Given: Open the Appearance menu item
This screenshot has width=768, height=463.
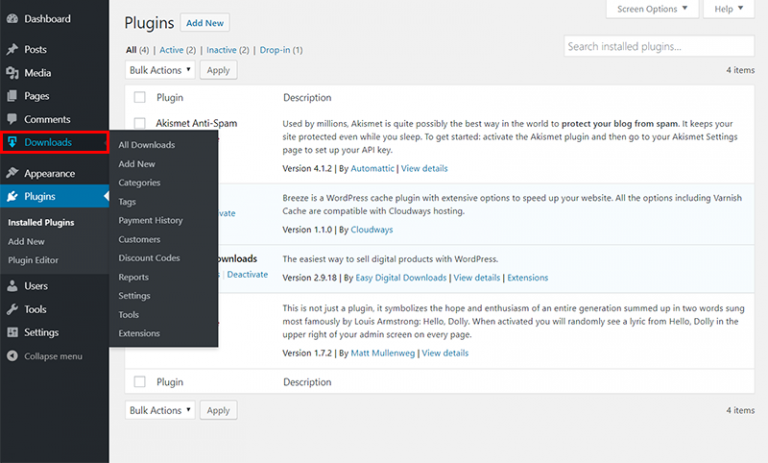Looking at the screenshot, I should coord(54,173).
